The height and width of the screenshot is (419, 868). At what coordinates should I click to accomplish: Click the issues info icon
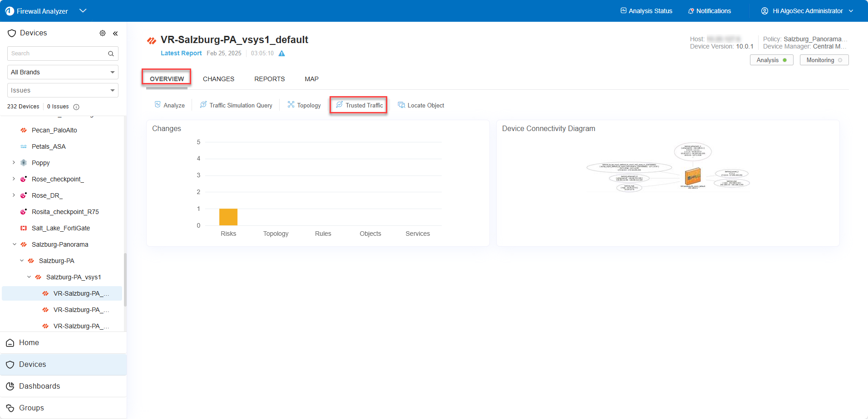(x=76, y=107)
